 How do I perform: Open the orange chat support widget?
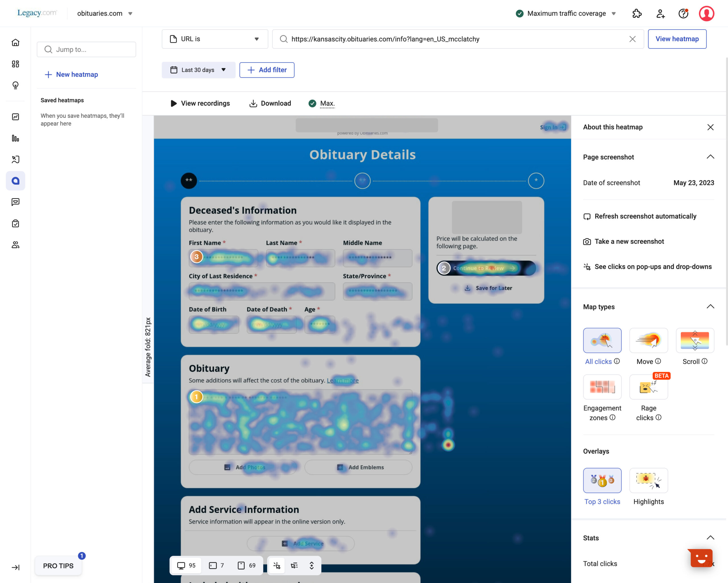click(701, 558)
